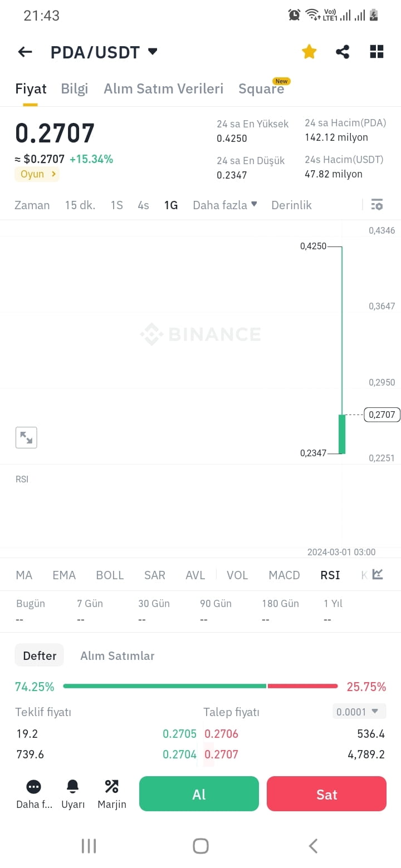Viewport: 401px width, 868px height.
Task: Add PDA/USDT to favorites via star icon
Action: click(309, 51)
